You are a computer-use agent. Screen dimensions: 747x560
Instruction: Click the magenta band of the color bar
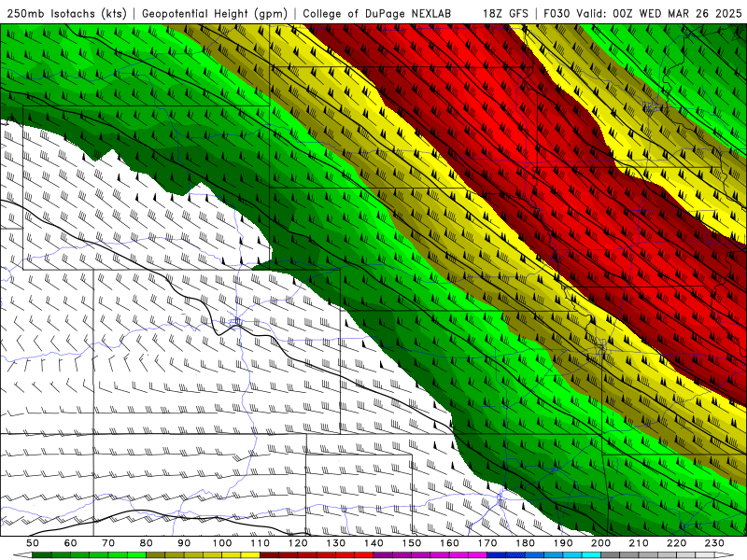coord(430,555)
